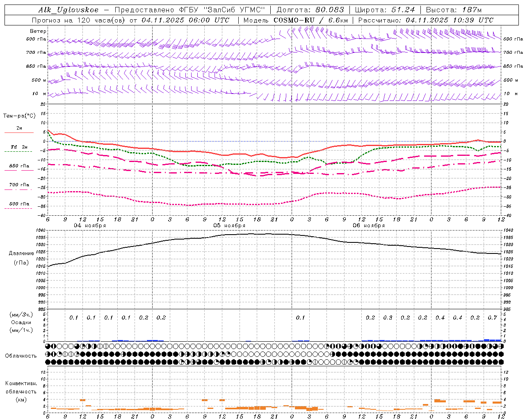Image resolution: width=525 pixels, height=420 pixels.
Task: Click the '(мм/1ч.)' precipitation unit label
Action: (x=21, y=330)
